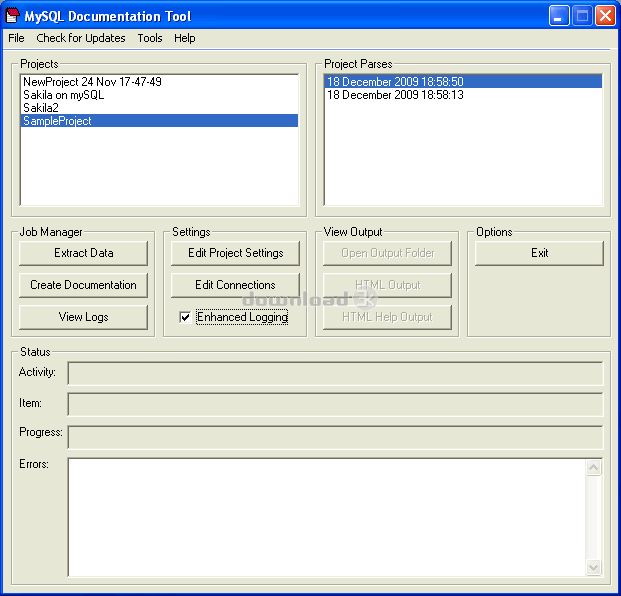The height and width of the screenshot is (596, 621).
Task: Click the HTML Output button
Action: [x=387, y=285]
